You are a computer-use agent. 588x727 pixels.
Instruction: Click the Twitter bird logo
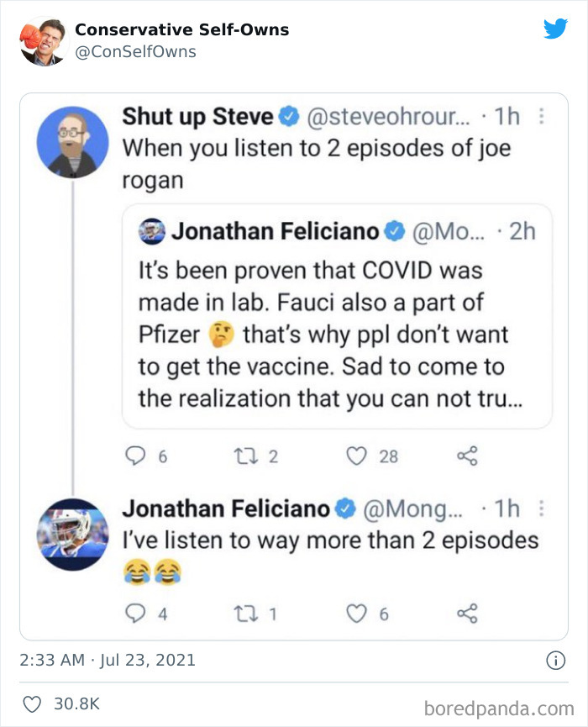pyautogui.click(x=557, y=27)
